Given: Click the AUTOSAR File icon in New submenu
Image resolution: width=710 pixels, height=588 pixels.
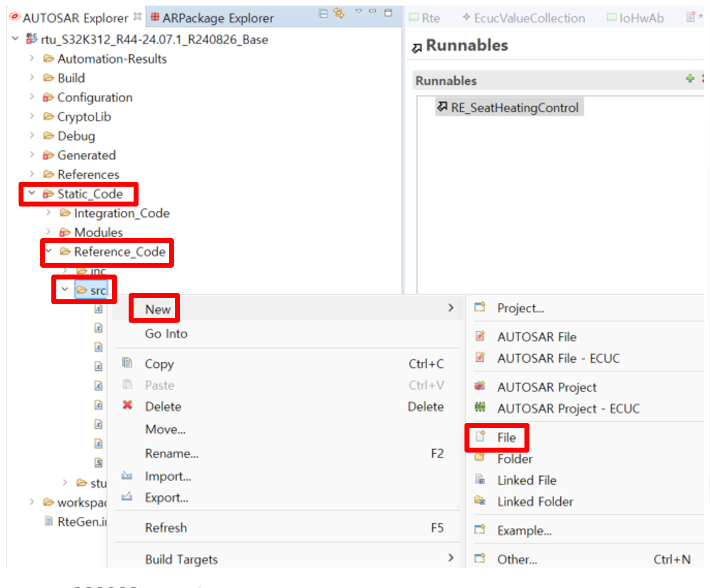Looking at the screenshot, I should pos(480,337).
